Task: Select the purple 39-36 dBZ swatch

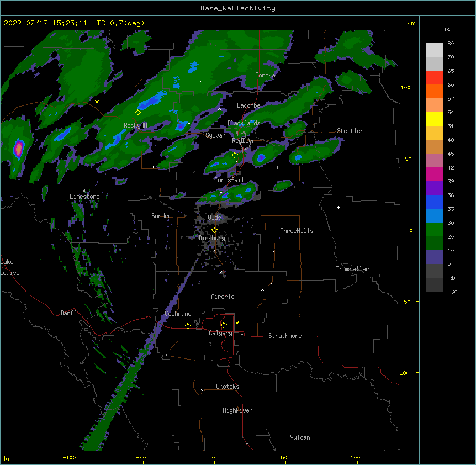Action: coord(434,188)
